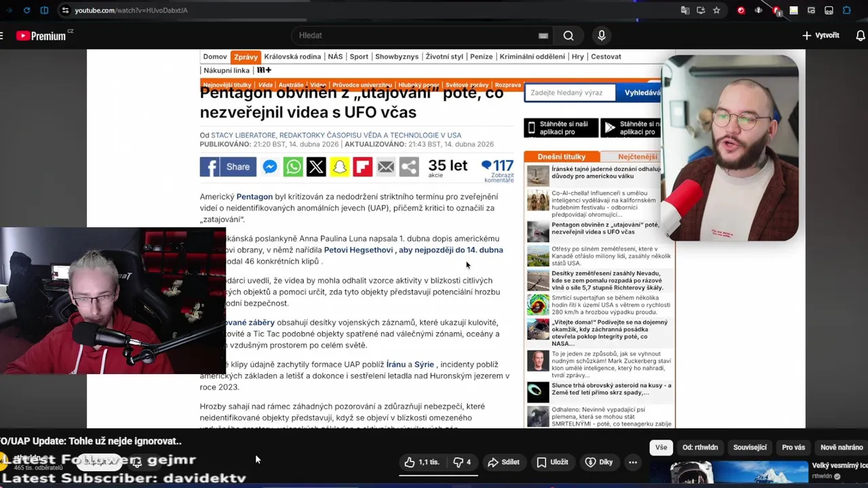This screenshot has width=868, height=488.
Task: Share article via WhatsApp icon
Action: (293, 167)
